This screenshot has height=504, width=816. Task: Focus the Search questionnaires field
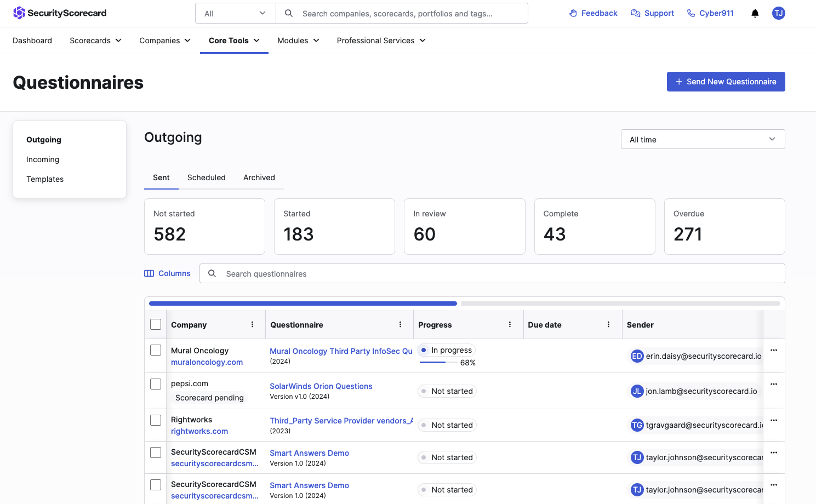492,273
